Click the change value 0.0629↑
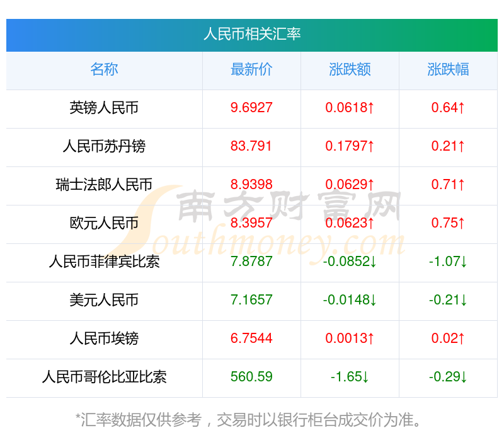This screenshot has height=440, width=504. click(350, 185)
